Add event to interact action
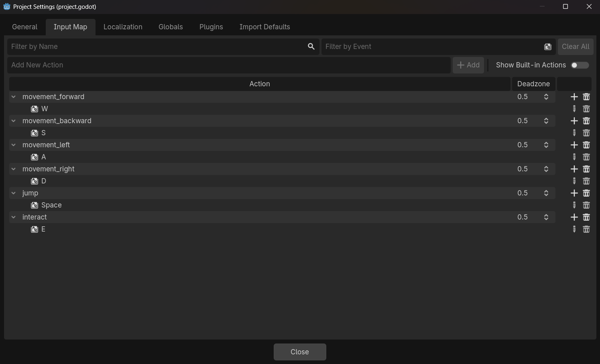This screenshot has width=600, height=364. pos(574,217)
